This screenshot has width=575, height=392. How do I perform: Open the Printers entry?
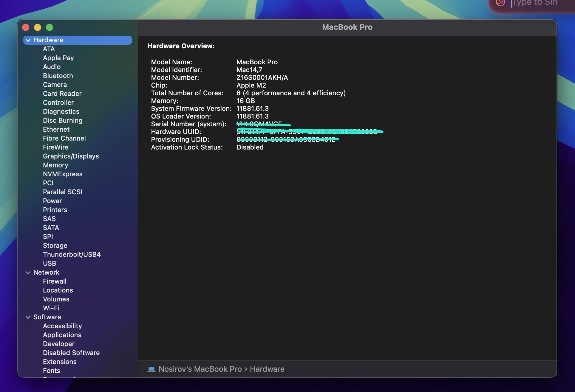[55, 210]
